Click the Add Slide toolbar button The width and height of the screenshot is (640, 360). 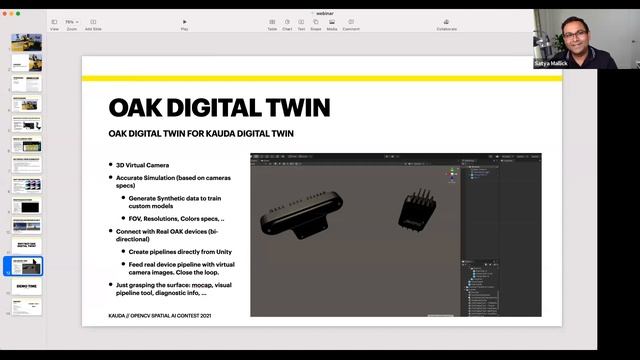tap(93, 24)
